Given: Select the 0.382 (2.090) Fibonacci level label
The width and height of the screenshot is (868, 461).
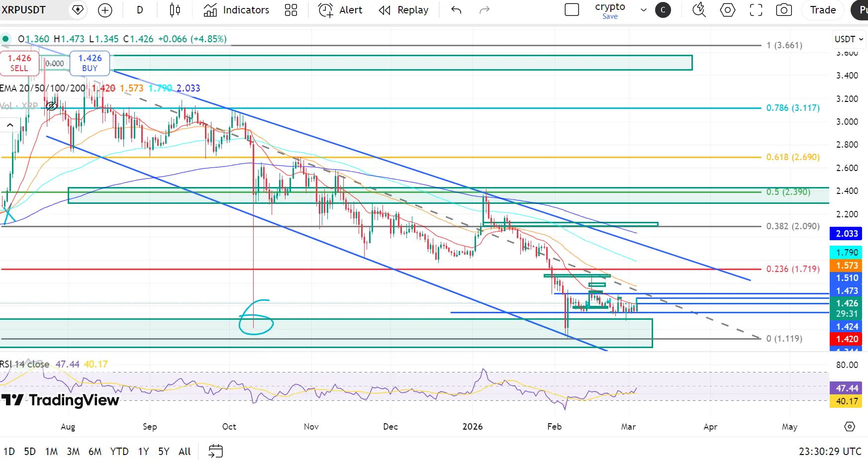Looking at the screenshot, I should 793,226.
